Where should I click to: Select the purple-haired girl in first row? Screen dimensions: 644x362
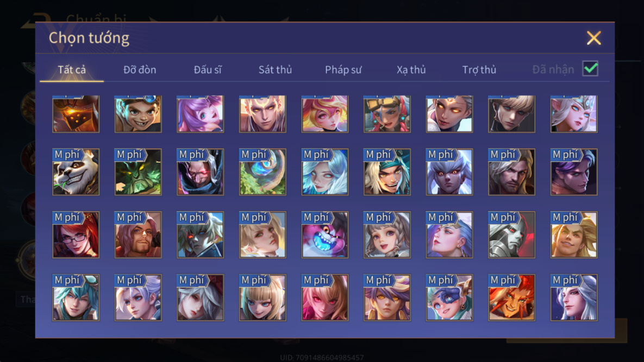point(200,114)
